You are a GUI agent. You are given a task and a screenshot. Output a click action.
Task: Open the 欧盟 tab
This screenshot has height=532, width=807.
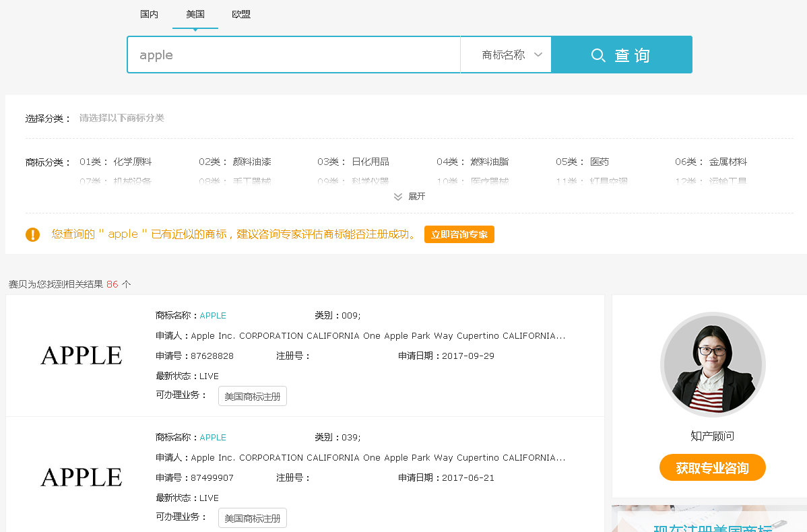(241, 14)
